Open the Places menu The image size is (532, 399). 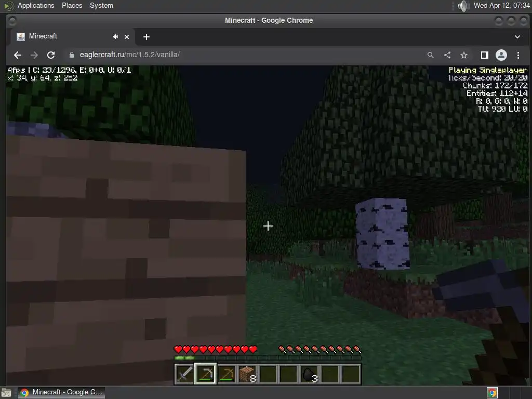pyautogui.click(x=72, y=5)
